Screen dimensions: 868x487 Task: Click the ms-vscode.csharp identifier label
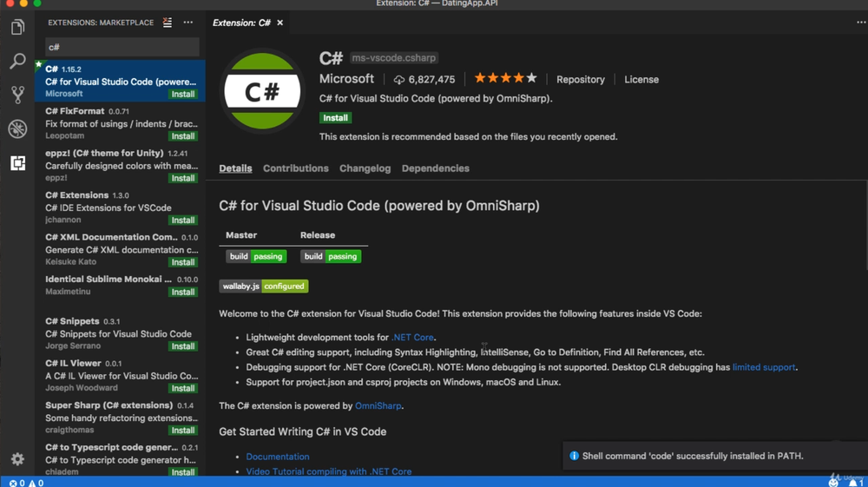pyautogui.click(x=393, y=57)
